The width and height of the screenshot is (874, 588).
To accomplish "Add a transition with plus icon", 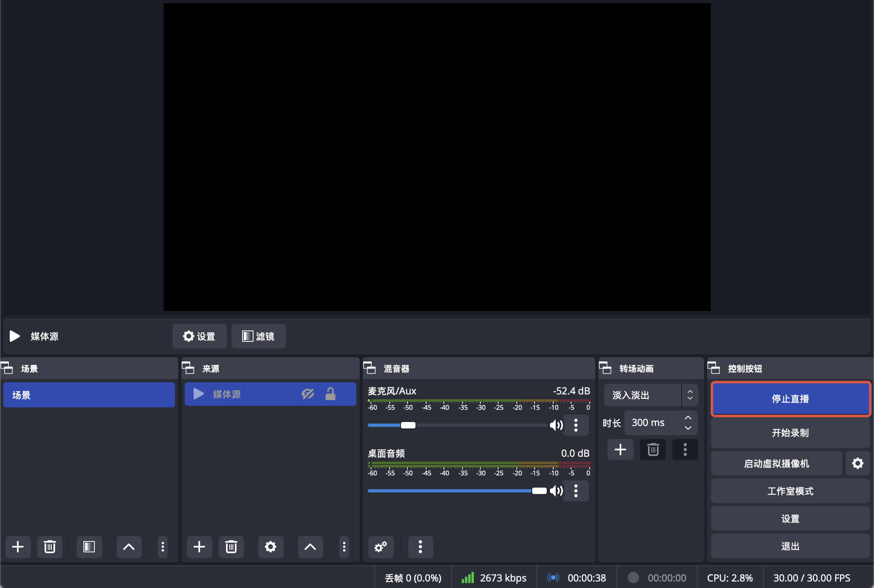I will point(620,450).
